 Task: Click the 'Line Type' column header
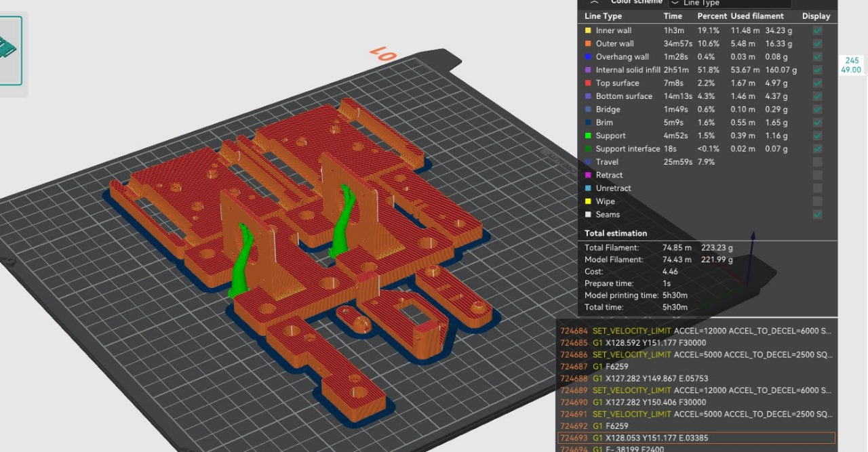(x=603, y=16)
